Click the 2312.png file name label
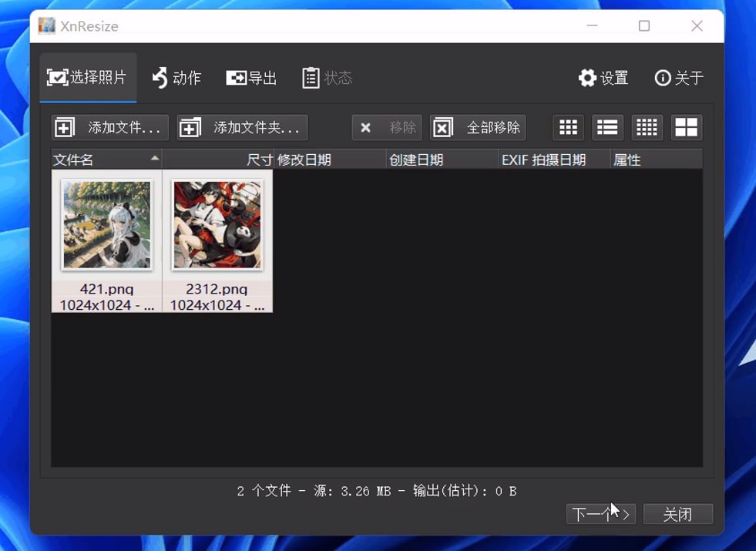This screenshot has height=551, width=756. [x=217, y=289]
